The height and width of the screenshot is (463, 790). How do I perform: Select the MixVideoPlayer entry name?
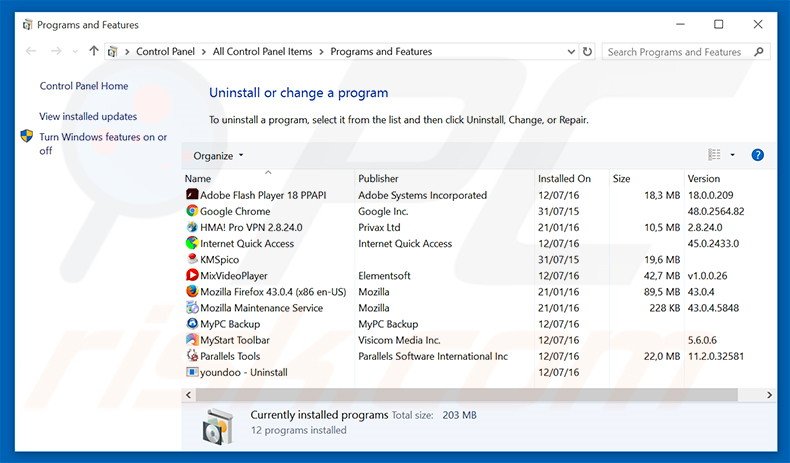[234, 276]
